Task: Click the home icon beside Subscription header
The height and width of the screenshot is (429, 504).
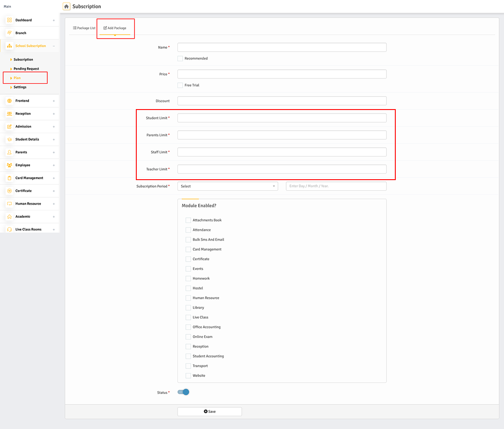Action: click(x=66, y=6)
